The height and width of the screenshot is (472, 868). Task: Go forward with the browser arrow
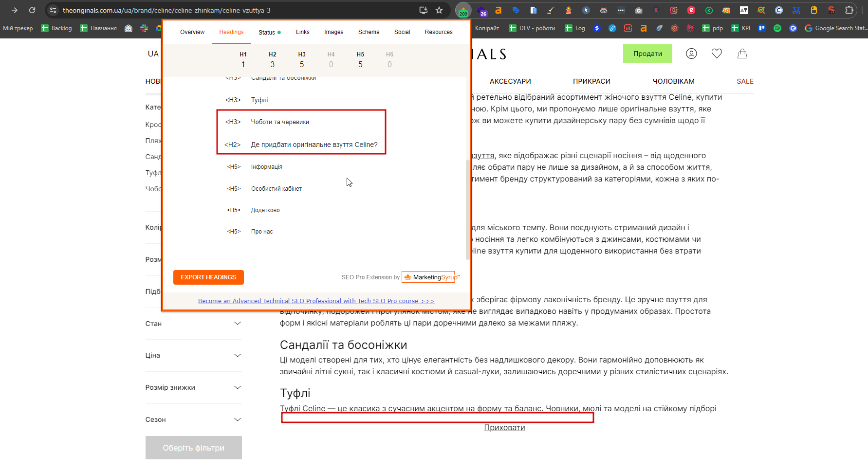(15, 10)
